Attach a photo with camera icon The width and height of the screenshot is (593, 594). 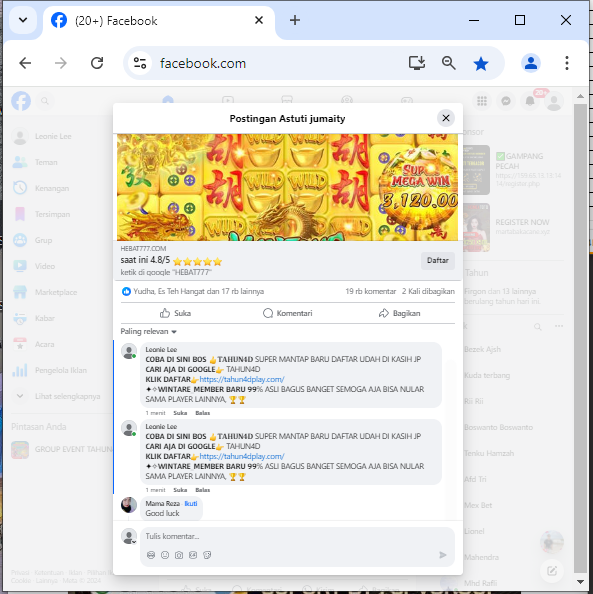179,555
